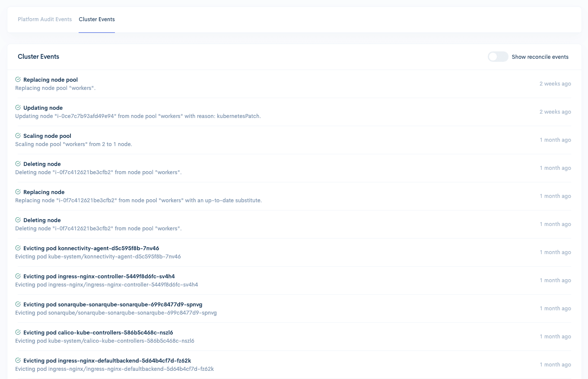The height and width of the screenshot is (379, 588).
Task: Select the "Scaling node pool" event row
Action: pyautogui.click(x=48, y=136)
